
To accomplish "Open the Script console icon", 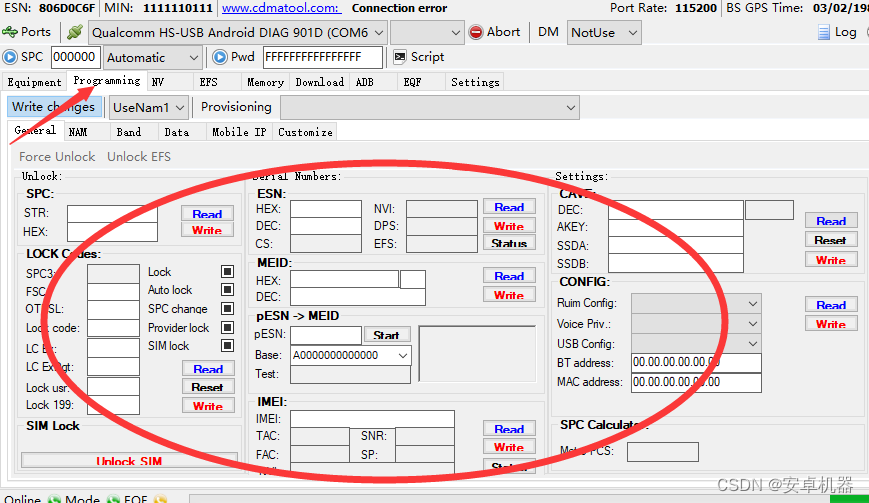I will 400,57.
